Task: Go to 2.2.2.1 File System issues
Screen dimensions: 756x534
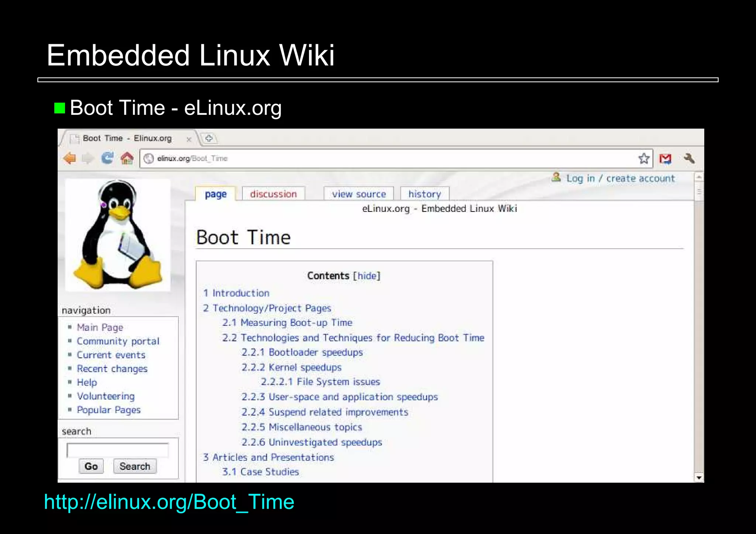Action: tap(320, 382)
